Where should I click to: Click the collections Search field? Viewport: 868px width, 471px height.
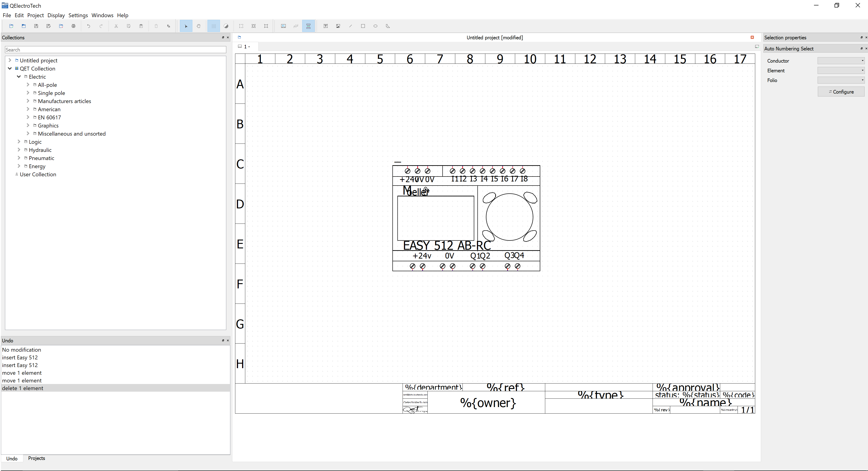116,49
